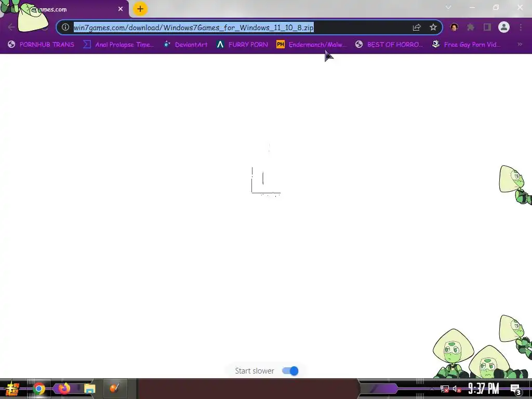The image size is (532, 399).
Task: View site information icon in address bar
Action: tap(65, 27)
